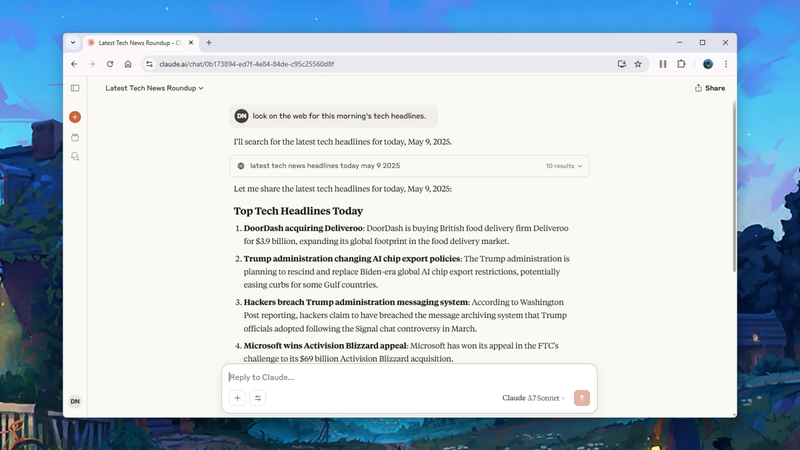Minimize the browser window
Screen dimensions: 800x450
(679, 43)
